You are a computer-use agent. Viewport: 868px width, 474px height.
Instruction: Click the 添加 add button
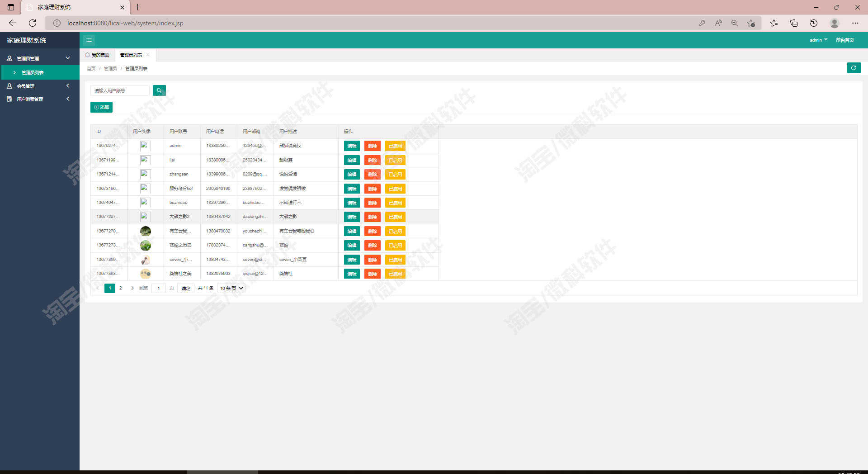(x=102, y=107)
